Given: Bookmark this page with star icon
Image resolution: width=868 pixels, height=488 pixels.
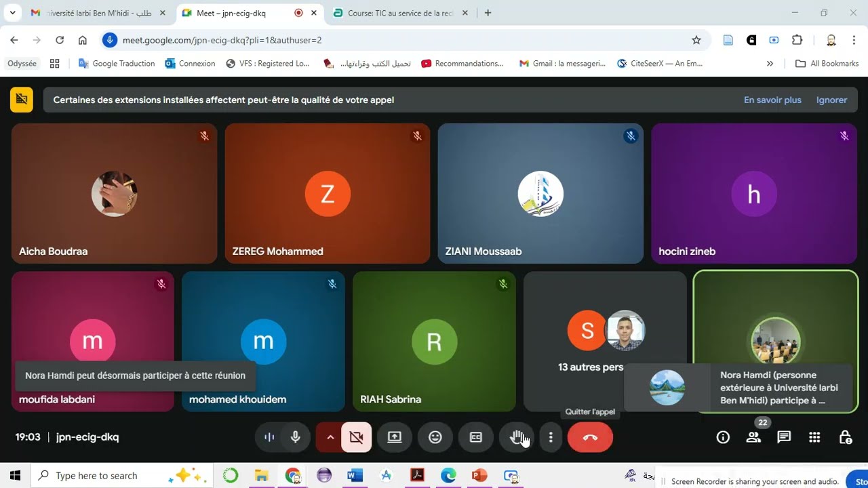Looking at the screenshot, I should [x=696, y=40].
